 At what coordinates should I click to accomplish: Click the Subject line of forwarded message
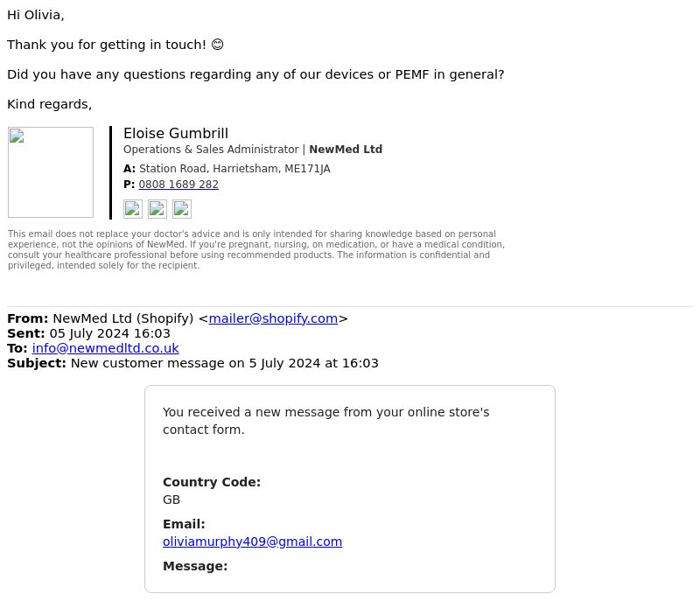pos(192,363)
